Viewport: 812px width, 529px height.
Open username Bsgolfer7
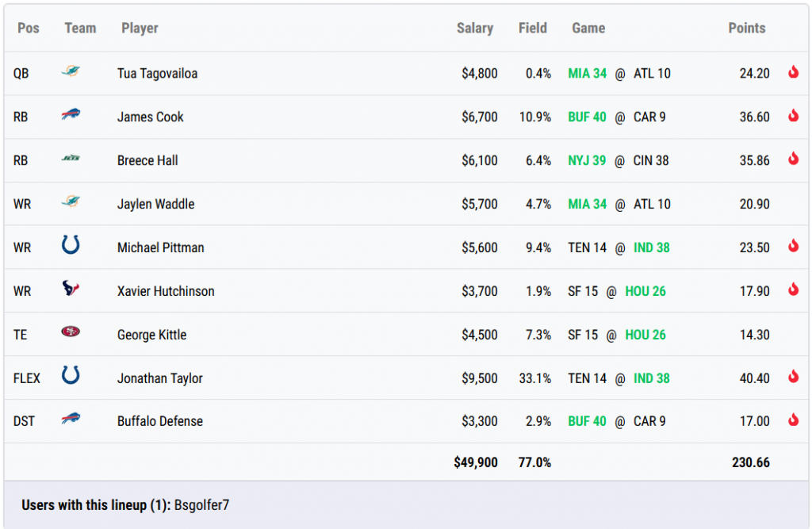tap(201, 504)
